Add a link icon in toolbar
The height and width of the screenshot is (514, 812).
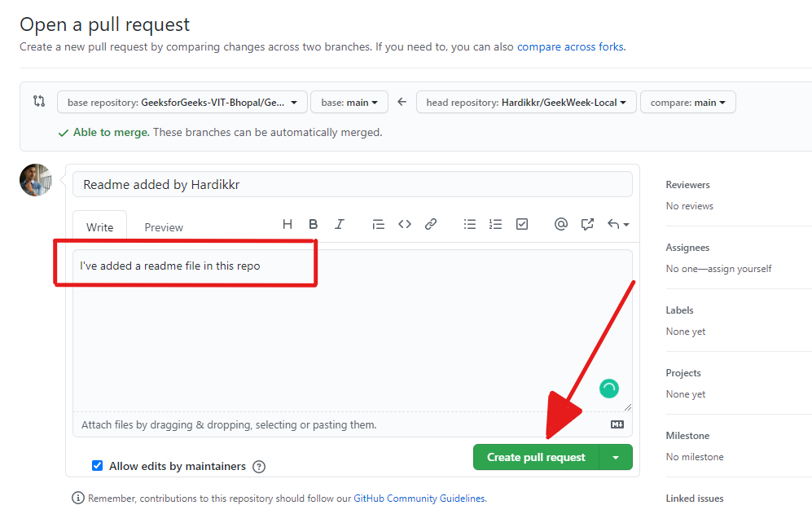(431, 224)
